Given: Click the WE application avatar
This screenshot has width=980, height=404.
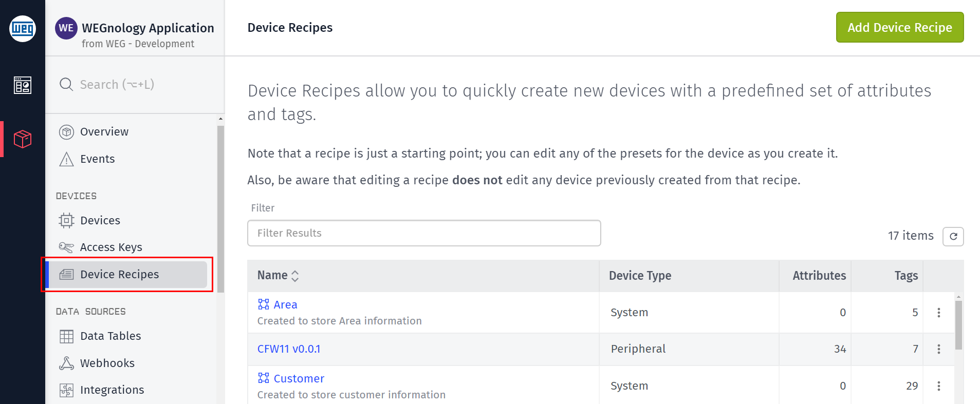Looking at the screenshot, I should click(66, 28).
